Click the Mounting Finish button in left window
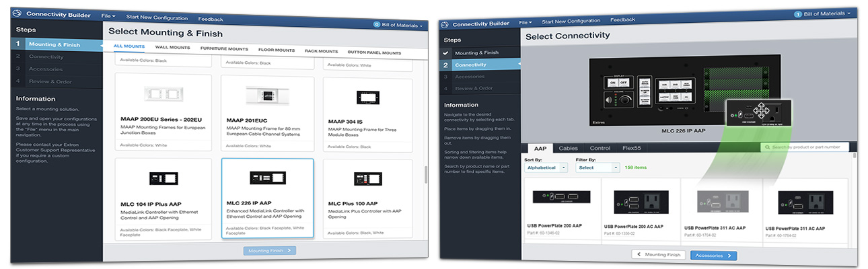The image size is (868, 269). tap(269, 250)
